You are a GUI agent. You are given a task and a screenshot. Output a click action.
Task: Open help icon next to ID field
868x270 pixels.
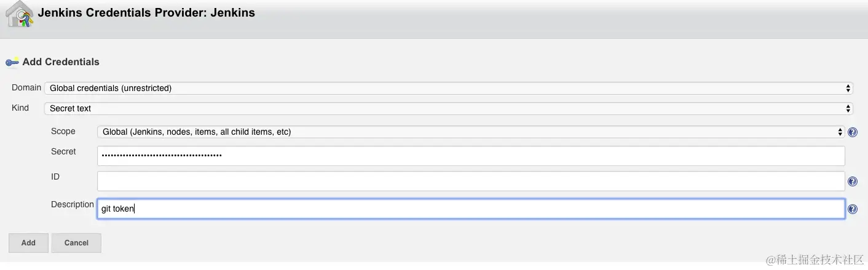coord(853,181)
